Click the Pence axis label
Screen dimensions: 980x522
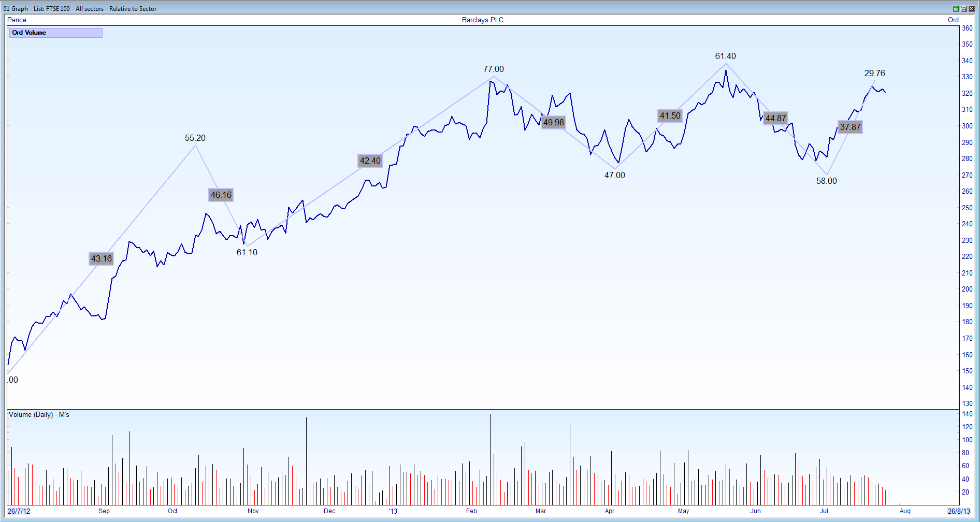[x=17, y=20]
